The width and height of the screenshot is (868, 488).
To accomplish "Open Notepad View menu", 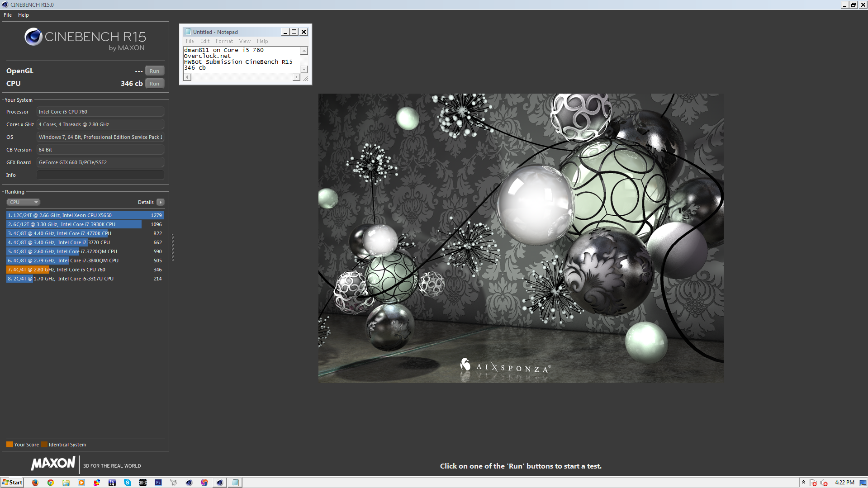I will tap(245, 41).
